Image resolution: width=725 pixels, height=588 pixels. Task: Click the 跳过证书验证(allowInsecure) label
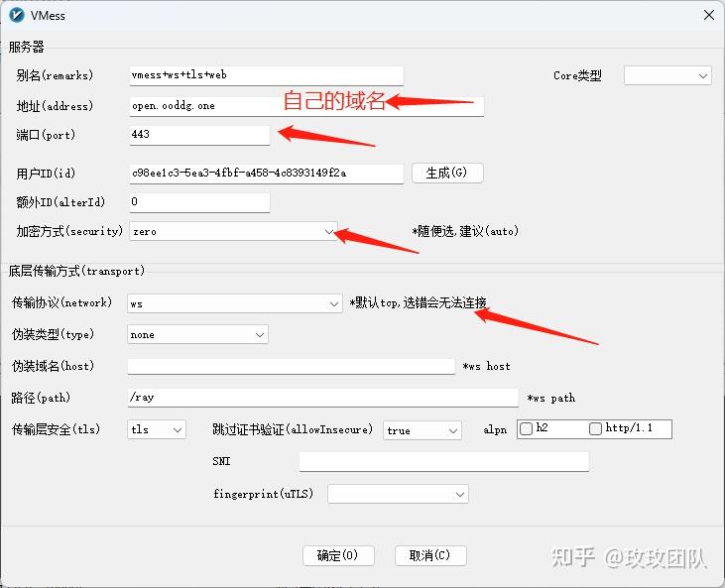pyautogui.click(x=293, y=429)
